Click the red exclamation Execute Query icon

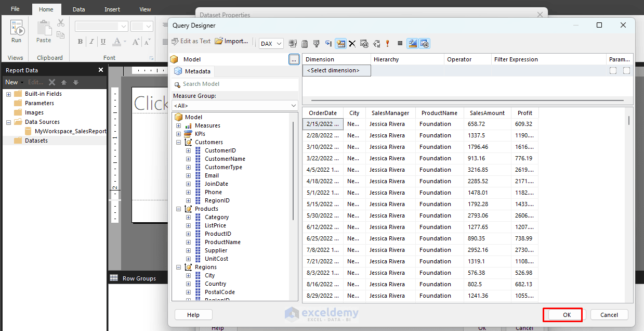tap(387, 44)
